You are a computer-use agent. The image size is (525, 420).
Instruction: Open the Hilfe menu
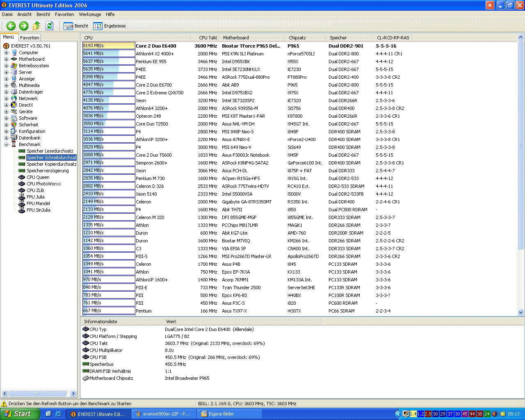pyautogui.click(x=110, y=14)
